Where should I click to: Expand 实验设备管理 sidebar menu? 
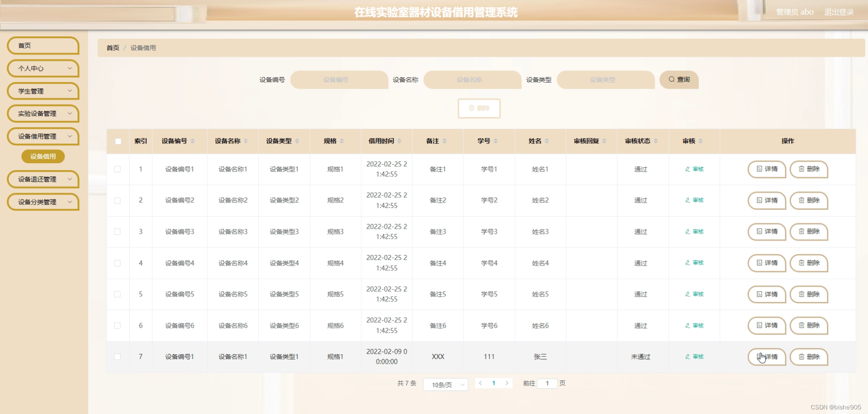coord(43,113)
